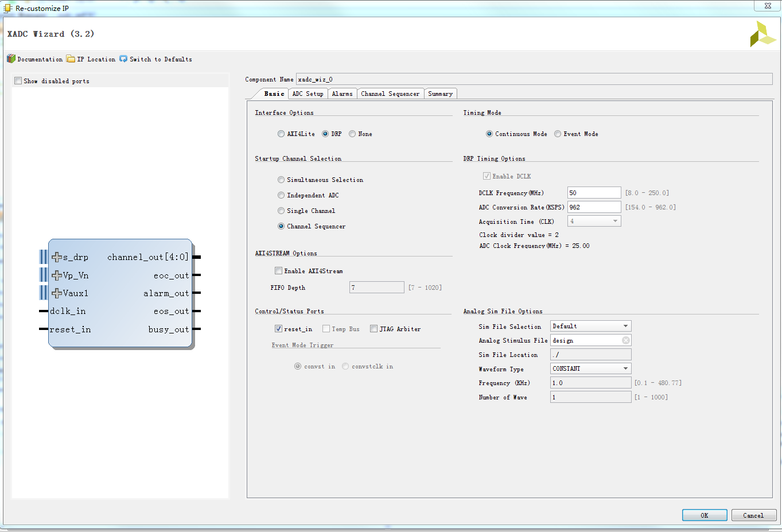Image resolution: width=782 pixels, height=532 pixels.
Task: Click the ADC Clock Frequency value text
Action: pos(534,246)
